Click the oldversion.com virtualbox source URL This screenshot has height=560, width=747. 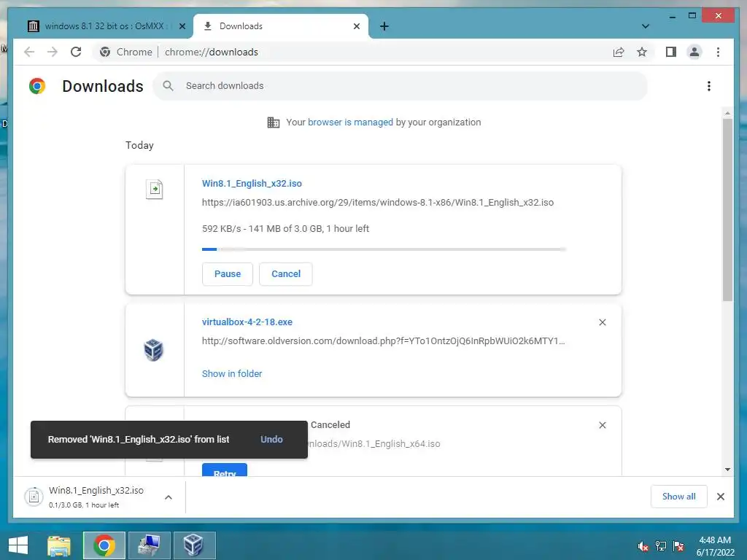383,341
